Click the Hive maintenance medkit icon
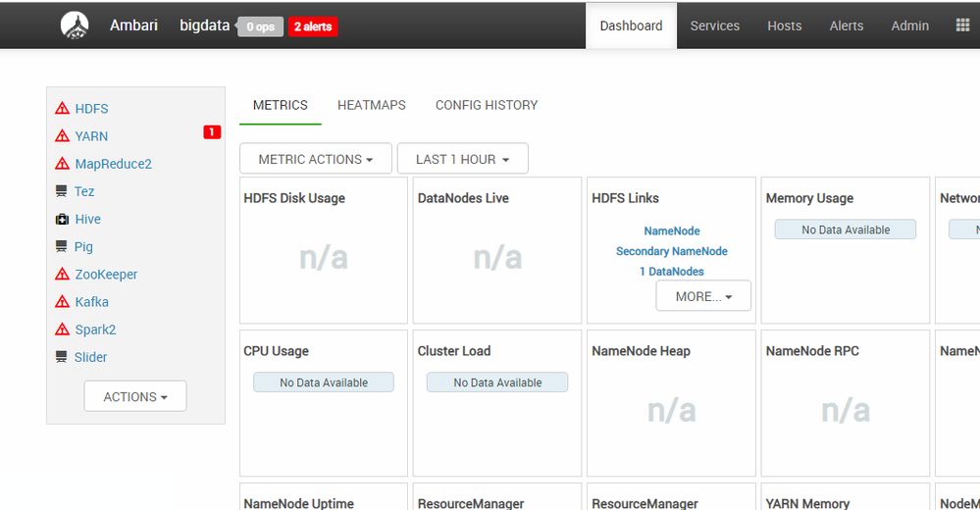Screen dimensions: 980x510 62,220
